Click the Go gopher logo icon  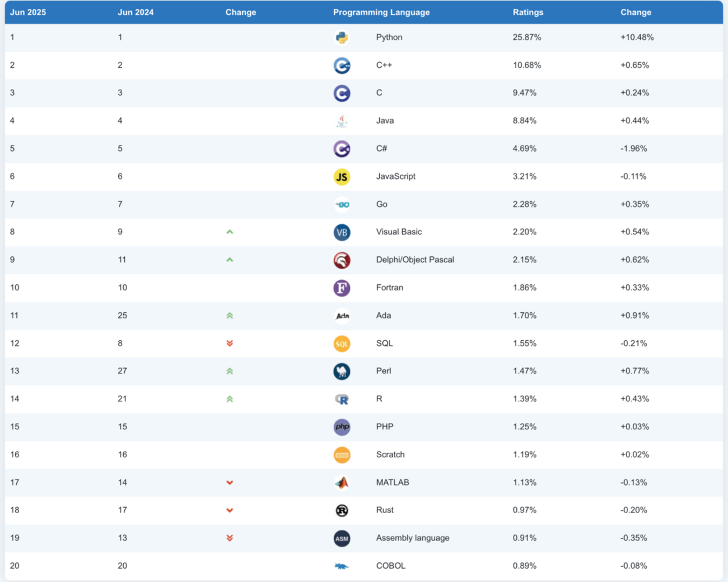pyautogui.click(x=342, y=205)
